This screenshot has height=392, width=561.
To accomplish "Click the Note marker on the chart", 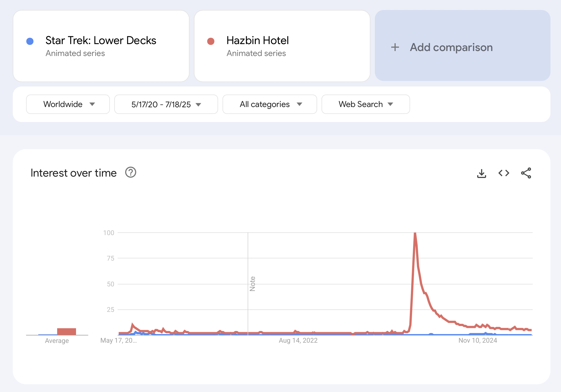I will pyautogui.click(x=252, y=284).
